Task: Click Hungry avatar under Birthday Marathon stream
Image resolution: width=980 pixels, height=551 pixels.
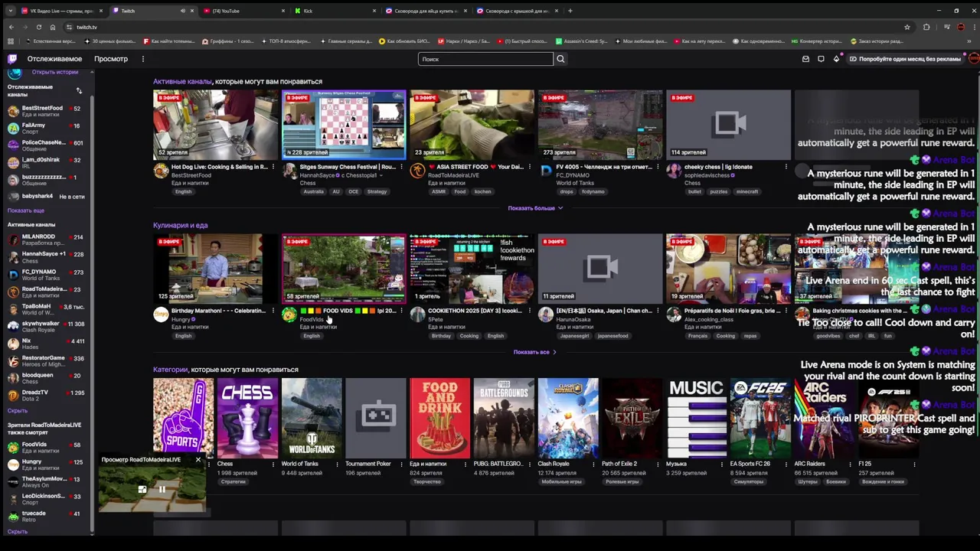Action: [161, 315]
